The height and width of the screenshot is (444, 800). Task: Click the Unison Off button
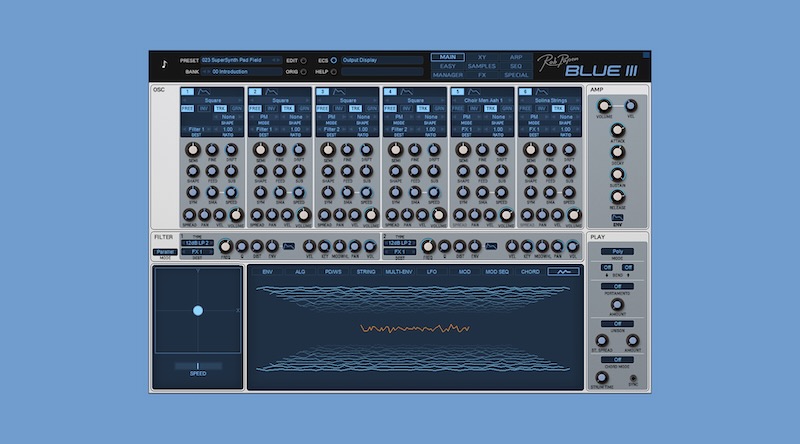(617, 324)
